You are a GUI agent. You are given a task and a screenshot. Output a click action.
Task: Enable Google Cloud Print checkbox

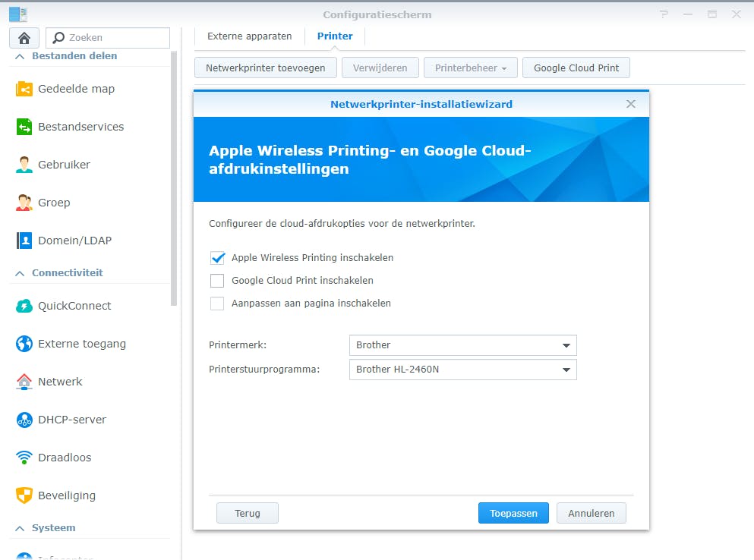point(217,281)
